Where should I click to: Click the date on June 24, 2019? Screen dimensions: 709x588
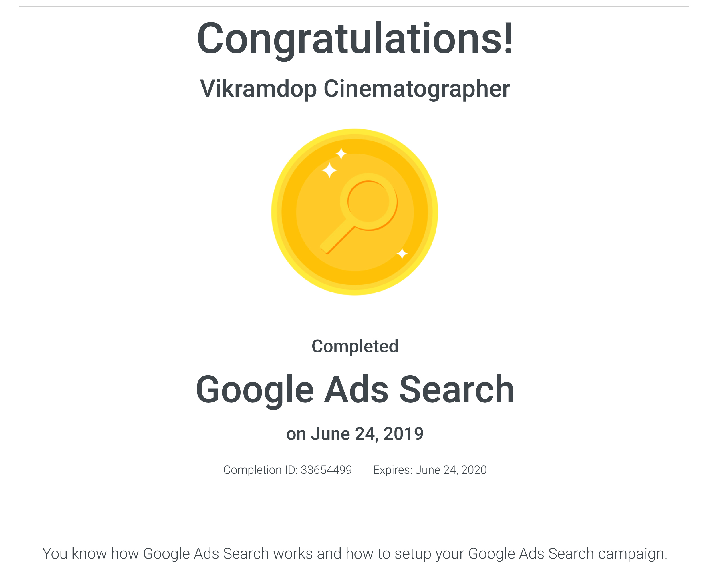pyautogui.click(x=355, y=434)
